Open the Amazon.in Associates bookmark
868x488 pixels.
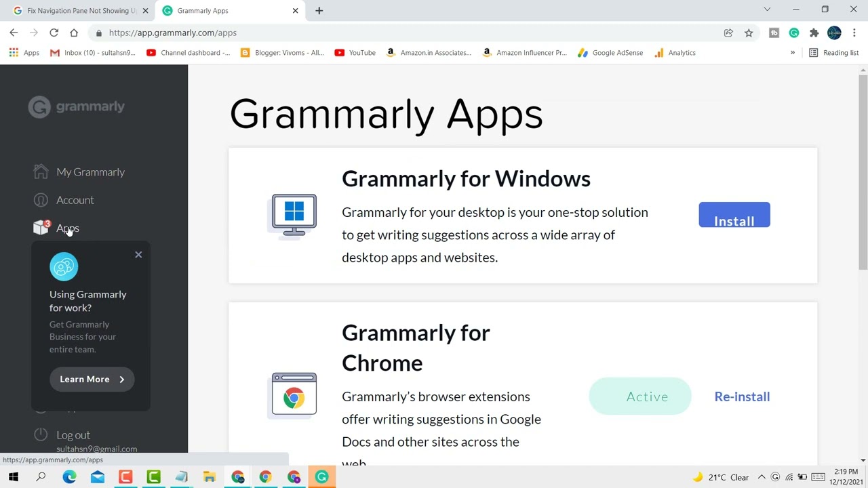coord(429,53)
